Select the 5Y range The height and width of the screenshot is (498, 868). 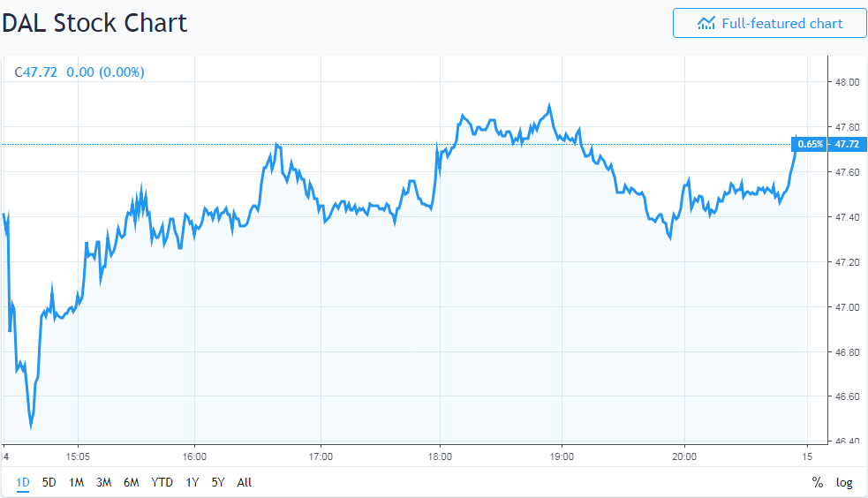[x=218, y=482]
